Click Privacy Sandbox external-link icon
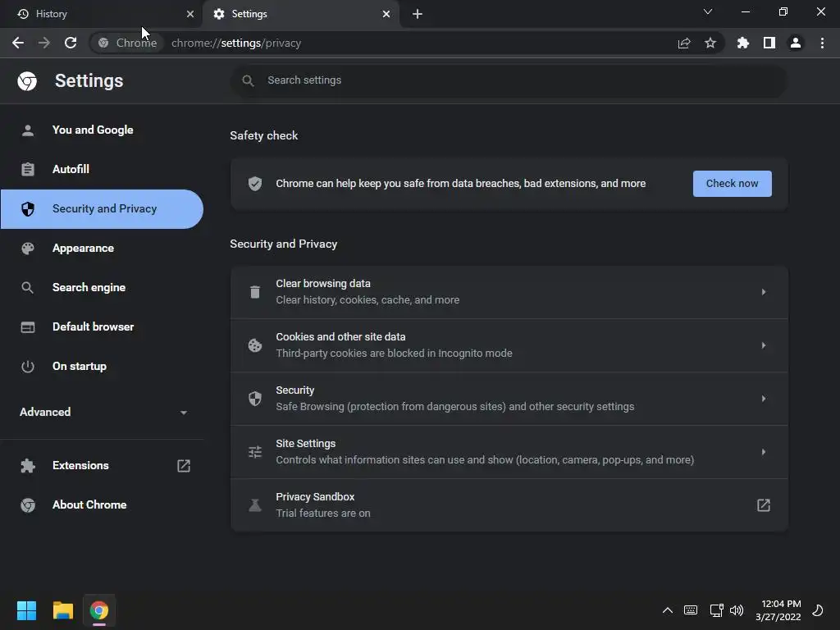Image resolution: width=840 pixels, height=630 pixels. click(764, 505)
